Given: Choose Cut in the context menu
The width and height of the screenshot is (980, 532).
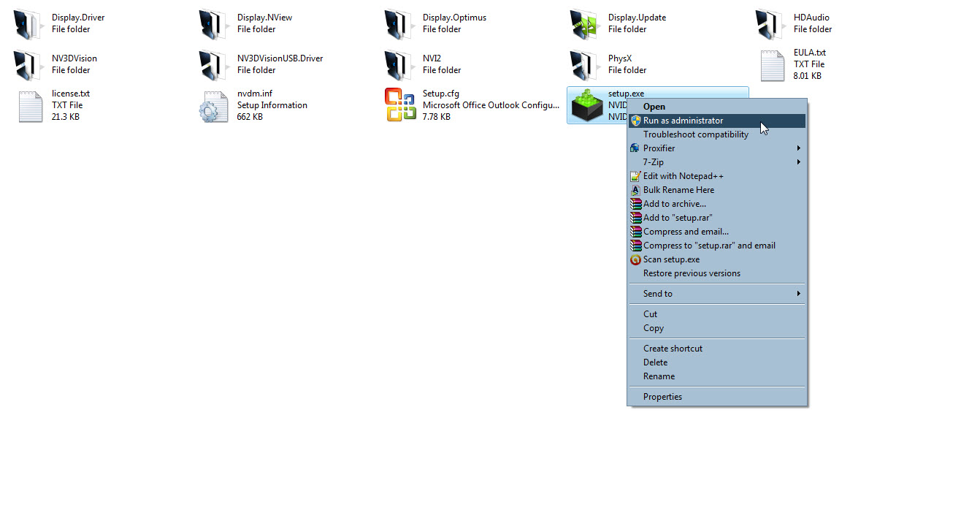Looking at the screenshot, I should [x=717, y=314].
